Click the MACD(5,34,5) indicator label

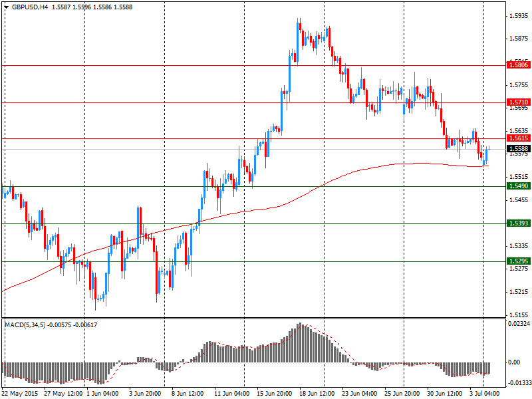(x=25, y=325)
